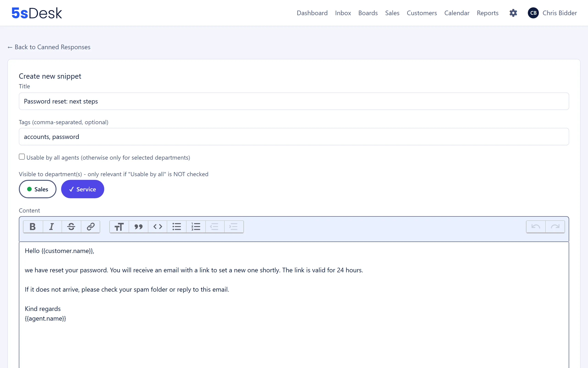Click the 'we have reset your password' sentence
This screenshot has width=588, height=368.
(x=194, y=270)
